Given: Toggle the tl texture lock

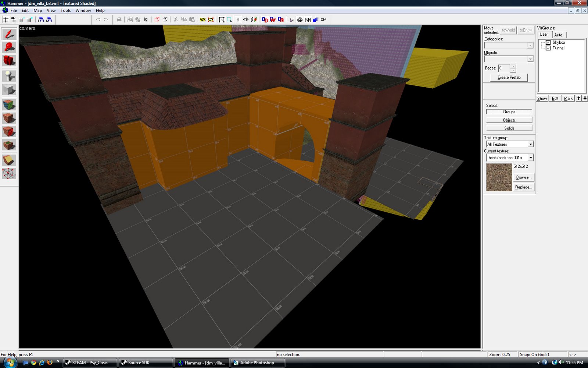Looking at the screenshot, I should [238, 20].
